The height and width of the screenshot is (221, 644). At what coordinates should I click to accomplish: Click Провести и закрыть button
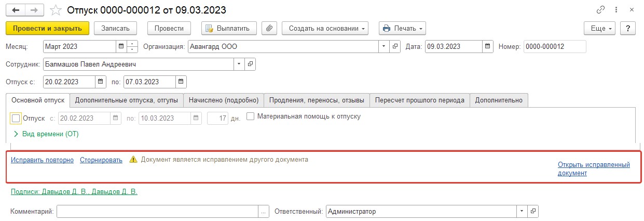[x=48, y=28]
